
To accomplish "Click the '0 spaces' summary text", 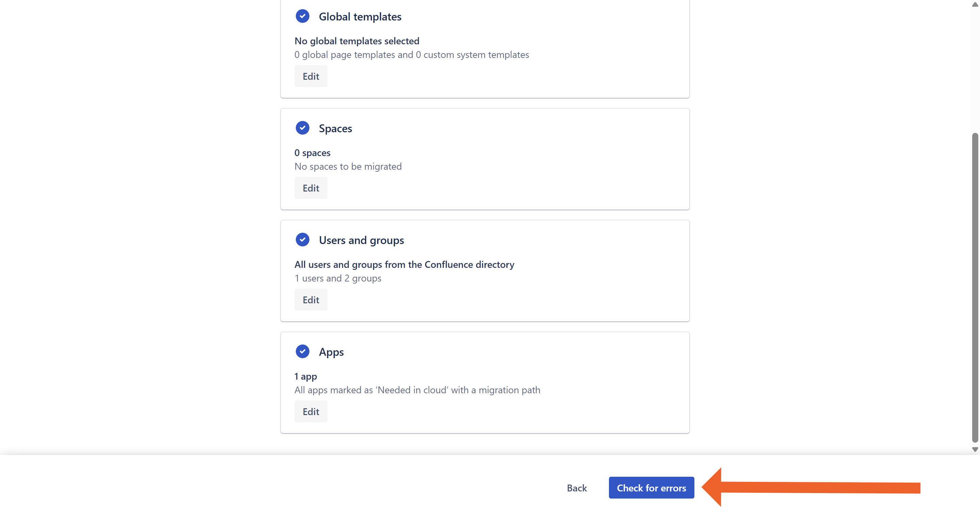I will point(312,153).
